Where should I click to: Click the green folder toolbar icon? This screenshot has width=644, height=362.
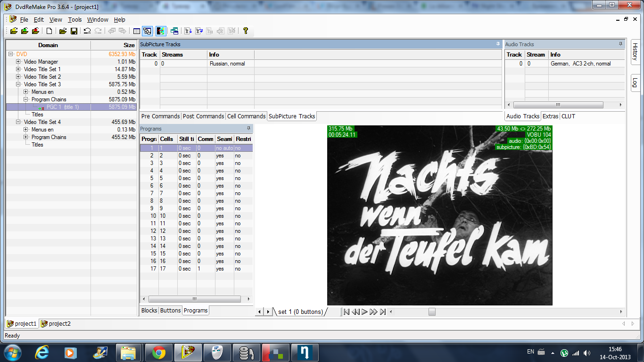25,31
